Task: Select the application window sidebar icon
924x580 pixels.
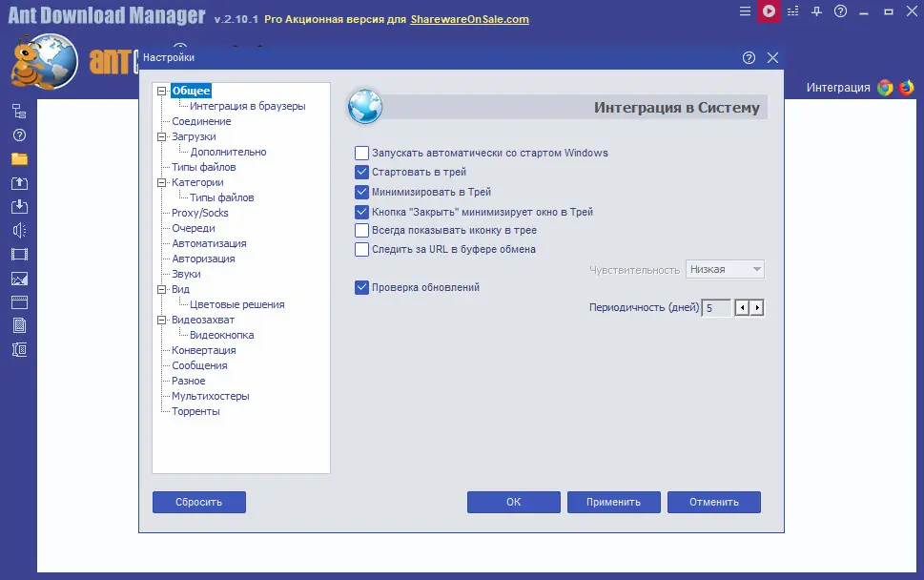Action: pos(19,302)
